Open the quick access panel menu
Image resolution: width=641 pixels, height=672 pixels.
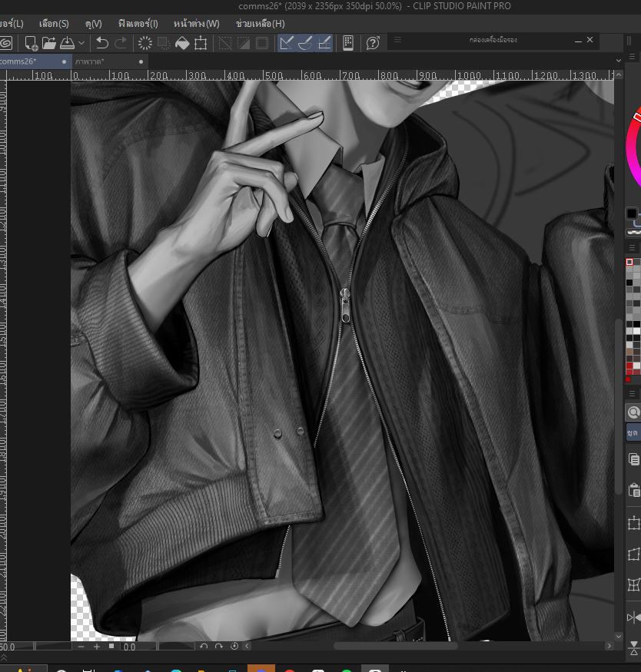(x=632, y=393)
